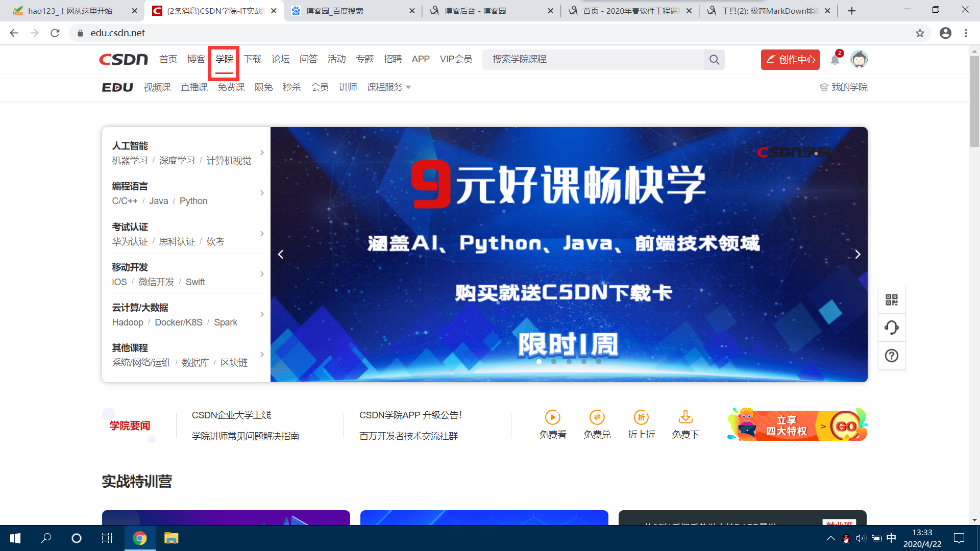980x551 pixels.
Task: Open the 直播课 menu item
Action: tap(194, 87)
